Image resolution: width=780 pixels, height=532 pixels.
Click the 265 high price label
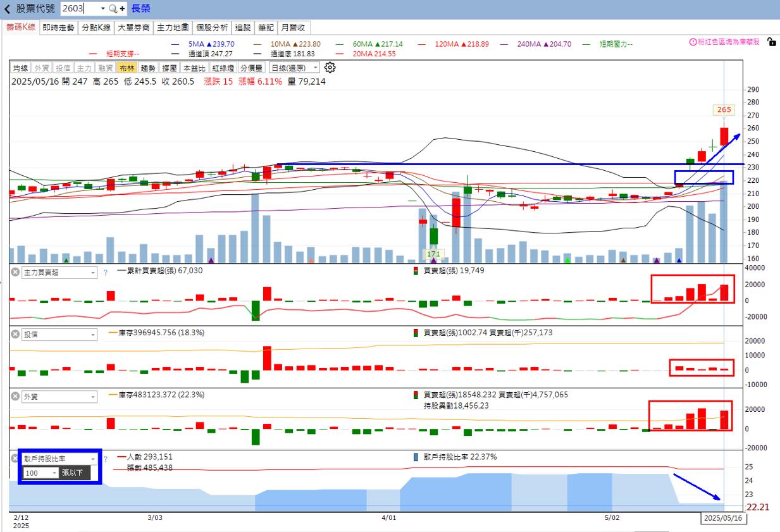(724, 109)
